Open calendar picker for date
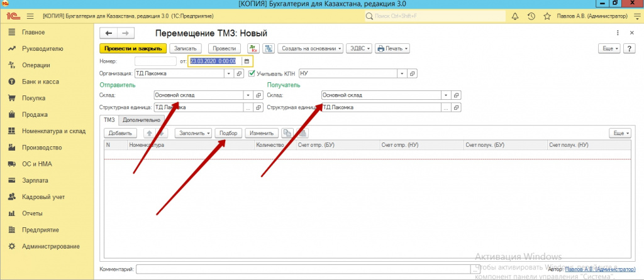 click(247, 62)
